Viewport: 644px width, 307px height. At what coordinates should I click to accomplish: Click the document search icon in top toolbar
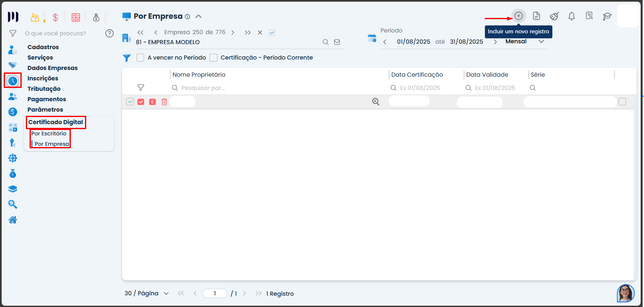(589, 16)
